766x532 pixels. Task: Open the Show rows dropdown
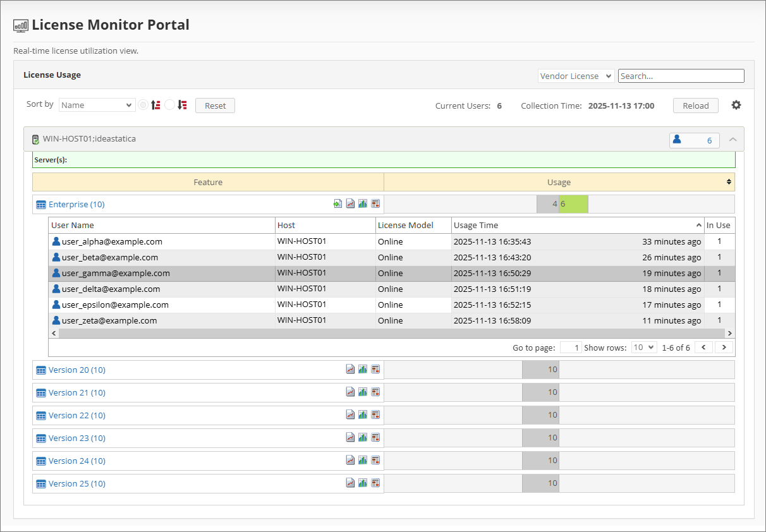[x=643, y=347]
